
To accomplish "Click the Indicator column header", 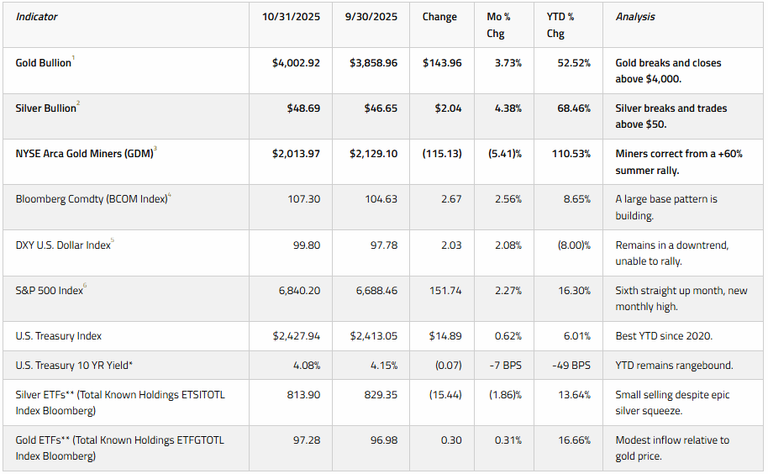I will pyautogui.click(x=37, y=17).
